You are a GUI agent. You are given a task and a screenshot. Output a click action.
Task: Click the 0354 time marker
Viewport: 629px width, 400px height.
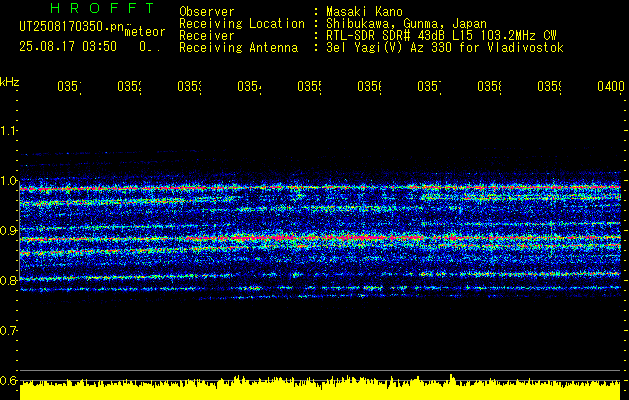(x=250, y=86)
